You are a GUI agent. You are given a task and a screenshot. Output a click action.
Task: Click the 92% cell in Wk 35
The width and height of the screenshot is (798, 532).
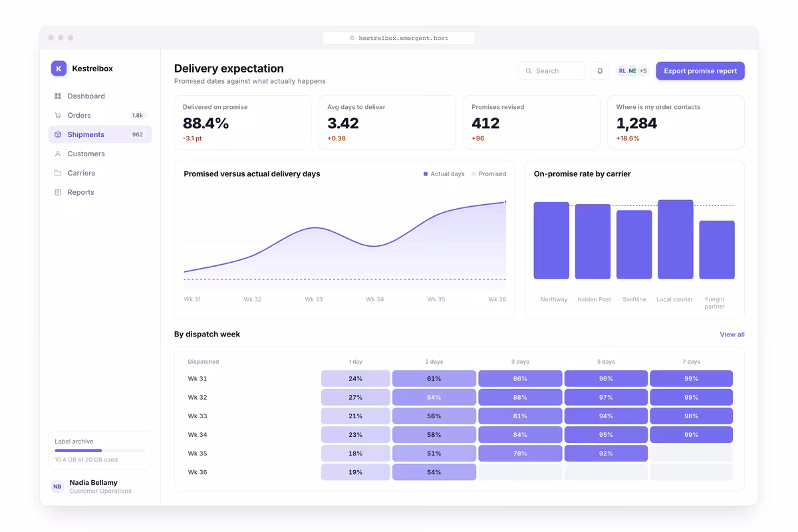[x=606, y=454]
